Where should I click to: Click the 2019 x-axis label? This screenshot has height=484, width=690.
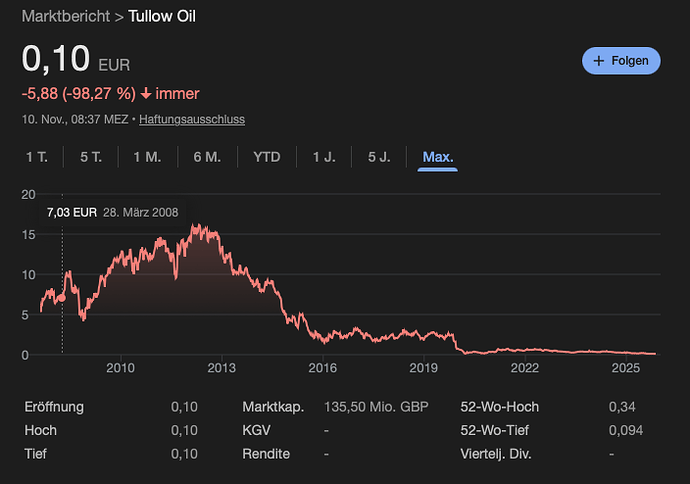[x=423, y=368]
